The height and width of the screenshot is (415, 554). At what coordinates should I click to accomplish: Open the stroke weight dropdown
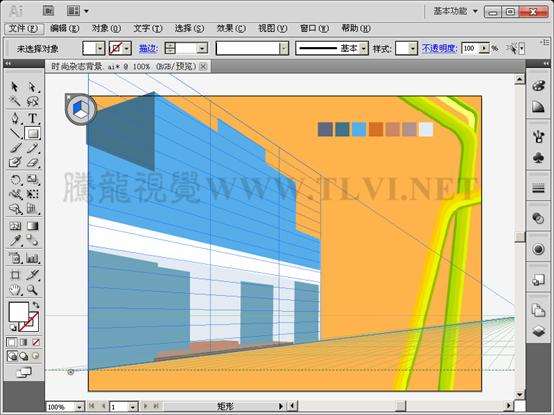click(202, 48)
